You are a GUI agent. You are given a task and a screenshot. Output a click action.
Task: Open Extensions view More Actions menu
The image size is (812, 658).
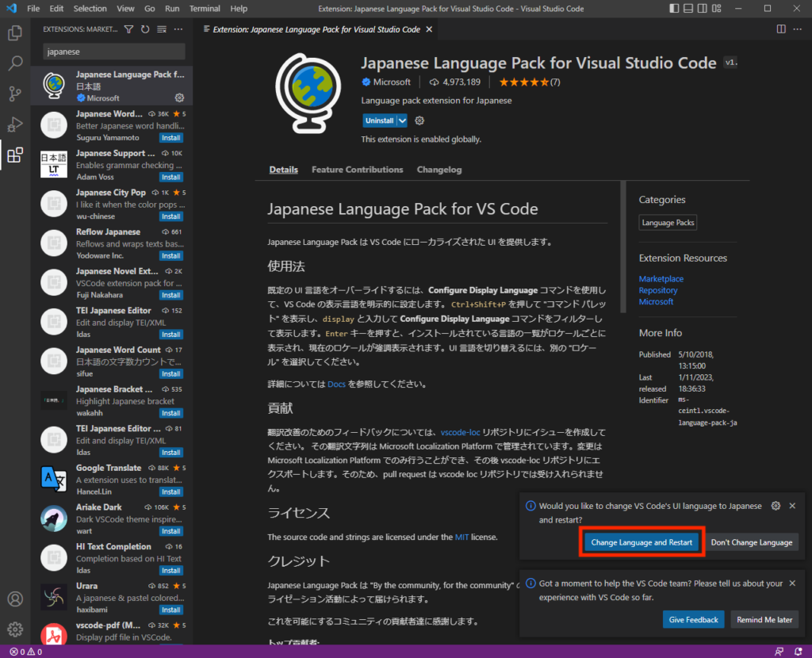pyautogui.click(x=178, y=29)
